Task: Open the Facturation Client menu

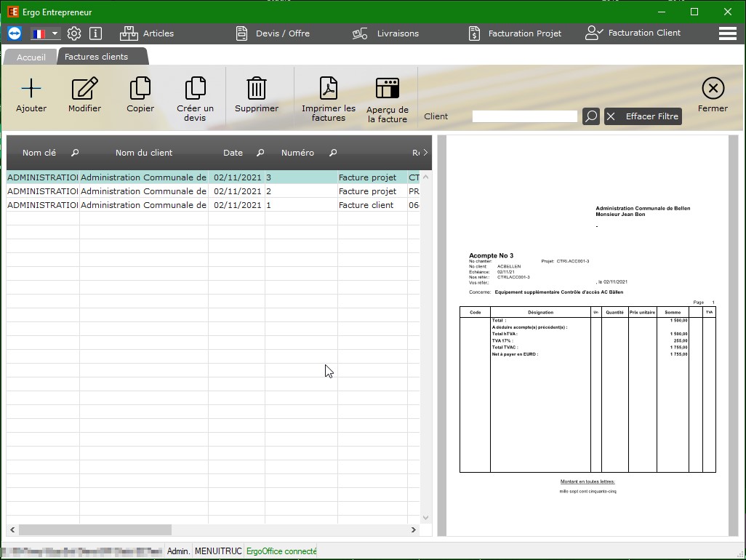Action: pos(633,33)
